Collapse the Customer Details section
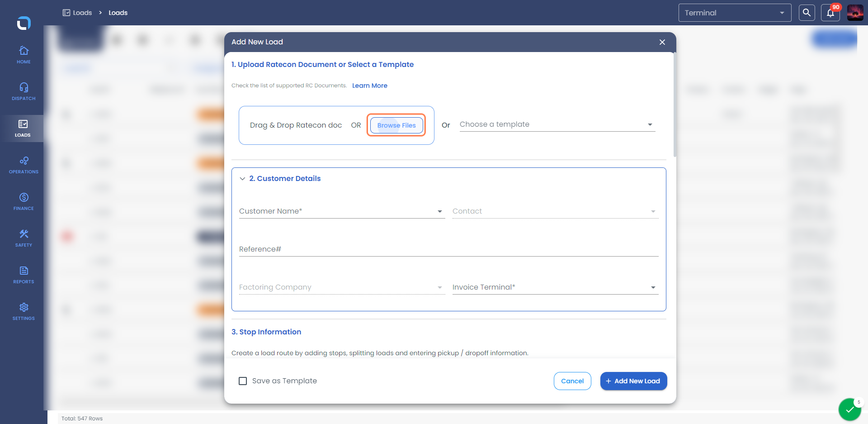 [x=242, y=179]
